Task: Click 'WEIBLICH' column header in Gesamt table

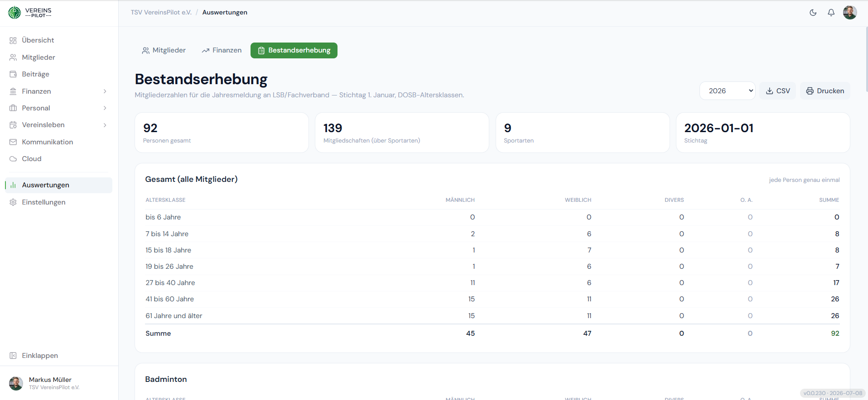Action: pyautogui.click(x=578, y=200)
